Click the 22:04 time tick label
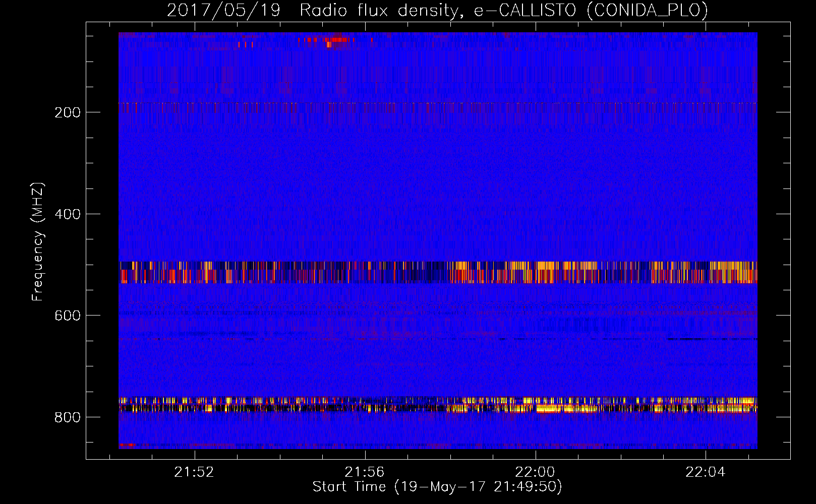Screen dimensions: 816x504 pyautogui.click(x=706, y=472)
